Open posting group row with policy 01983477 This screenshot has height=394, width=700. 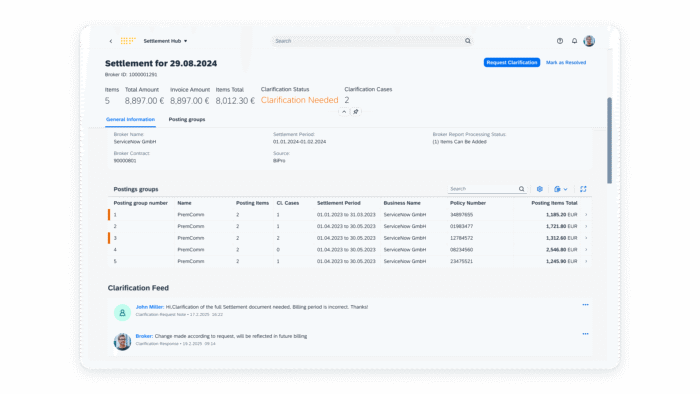350,226
